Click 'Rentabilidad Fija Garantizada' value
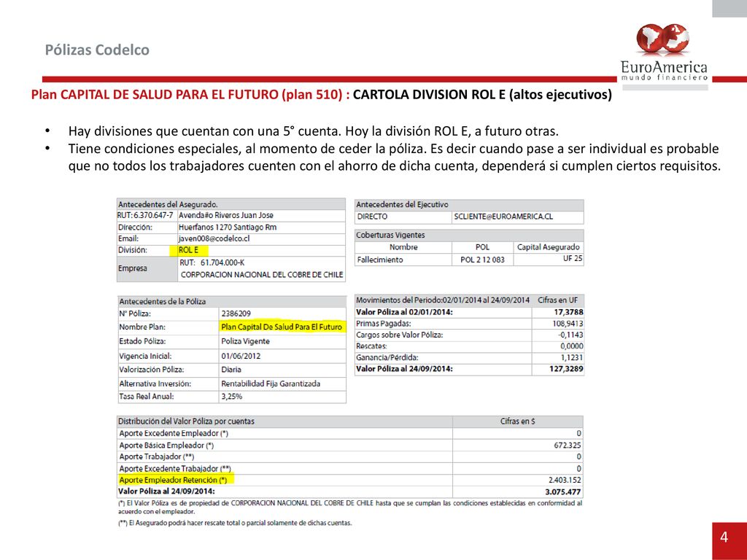 (x=271, y=384)
